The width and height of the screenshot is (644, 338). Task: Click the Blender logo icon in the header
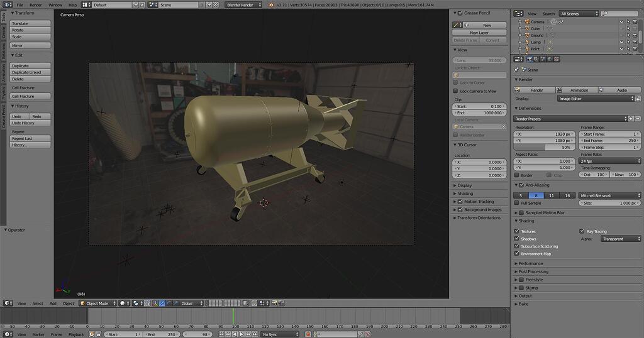click(271, 5)
